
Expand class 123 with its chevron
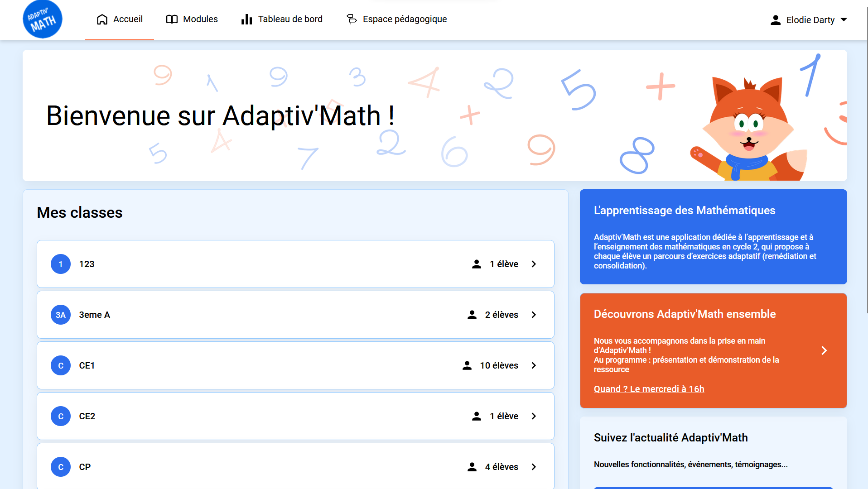(x=534, y=264)
